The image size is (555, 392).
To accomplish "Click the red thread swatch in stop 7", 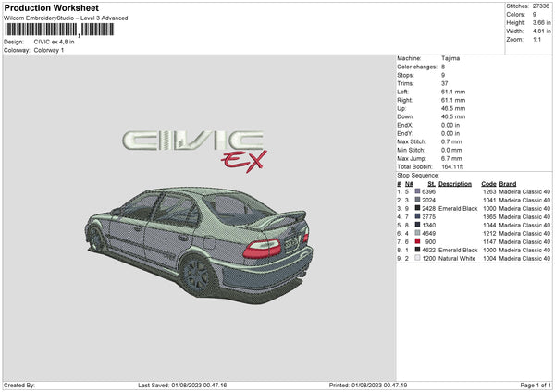I will pyautogui.click(x=418, y=241).
